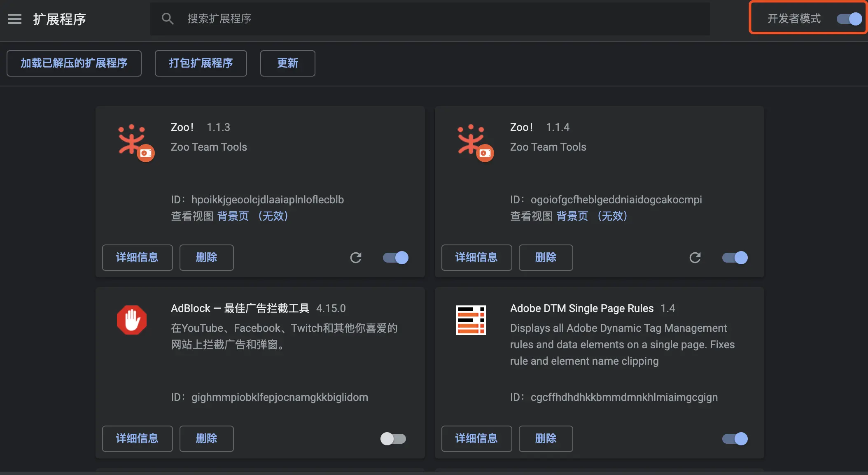Click 删除 for Adobe DTM Single Page Rules
868x475 pixels.
coord(546,439)
